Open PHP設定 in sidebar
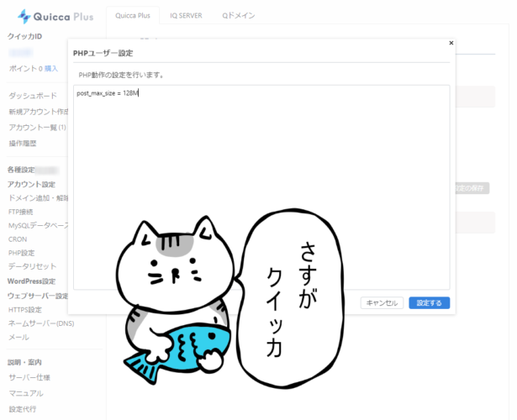Screen dimensions: 517x420 coord(21,253)
